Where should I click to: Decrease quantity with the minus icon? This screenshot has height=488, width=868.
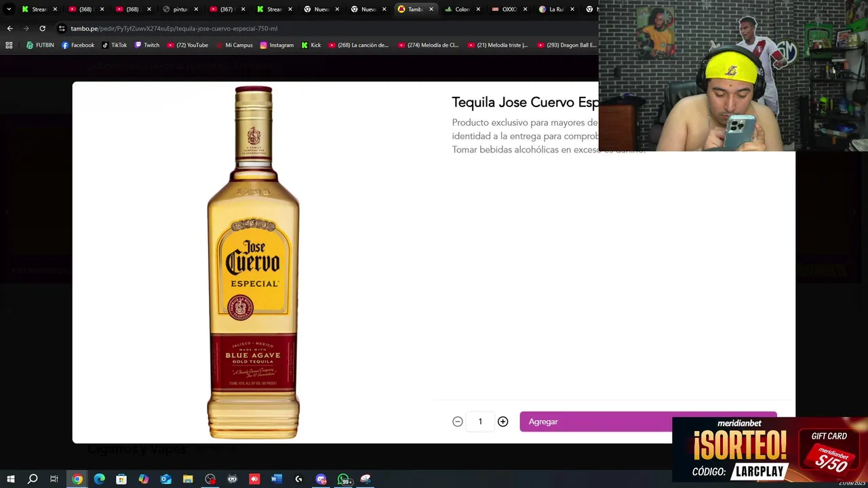458,422
